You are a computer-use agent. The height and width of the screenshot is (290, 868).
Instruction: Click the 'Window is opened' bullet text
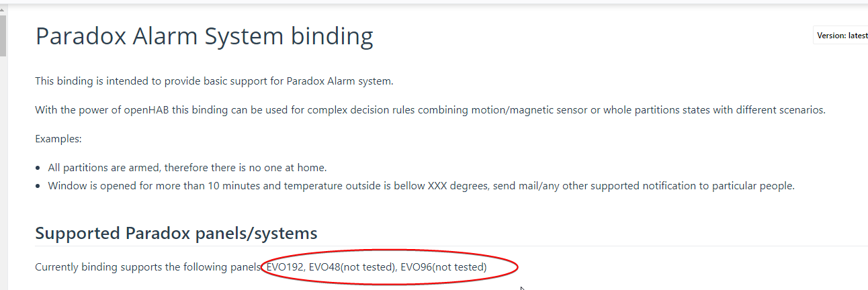421,186
